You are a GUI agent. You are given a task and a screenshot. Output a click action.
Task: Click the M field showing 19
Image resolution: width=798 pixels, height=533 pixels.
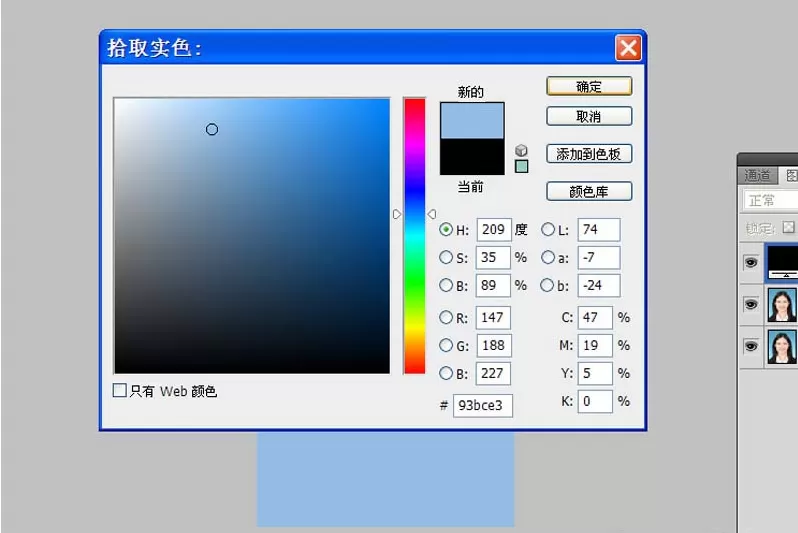(595, 346)
